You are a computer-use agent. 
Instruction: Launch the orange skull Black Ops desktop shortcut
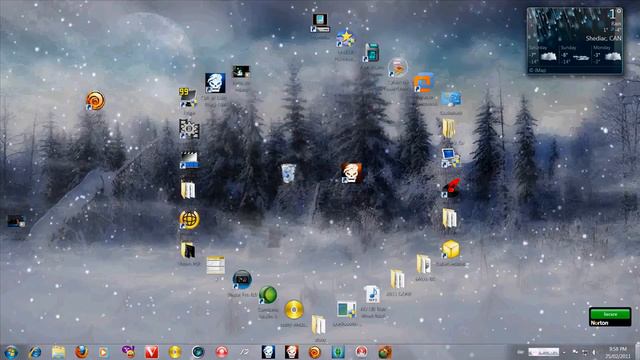[351, 173]
